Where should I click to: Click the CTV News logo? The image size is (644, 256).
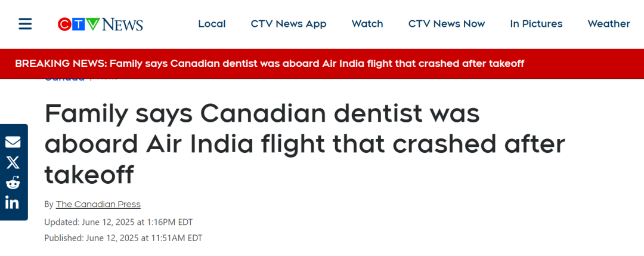pyautogui.click(x=100, y=24)
